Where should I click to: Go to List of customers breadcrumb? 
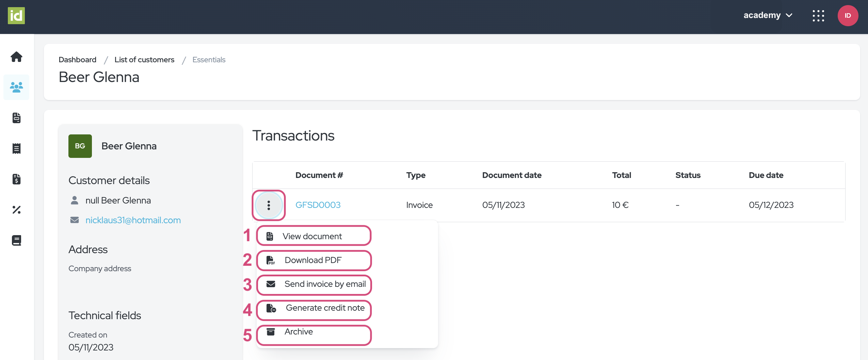tap(144, 60)
